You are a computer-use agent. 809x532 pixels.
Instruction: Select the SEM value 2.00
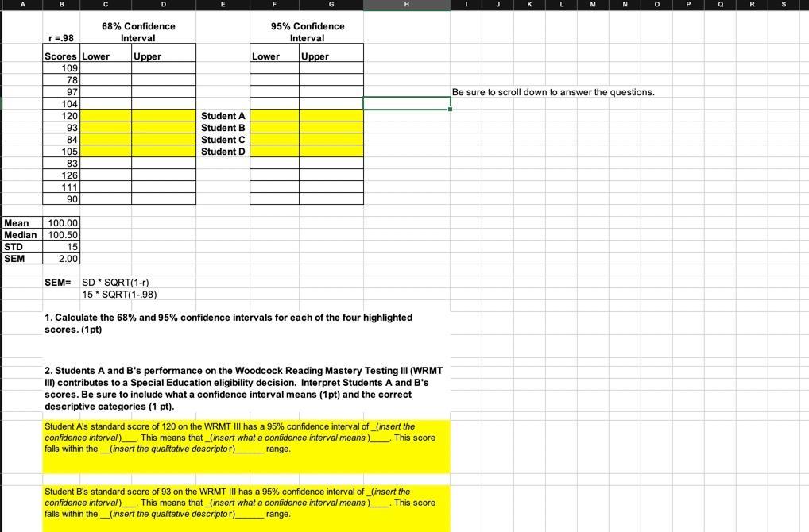(61, 258)
